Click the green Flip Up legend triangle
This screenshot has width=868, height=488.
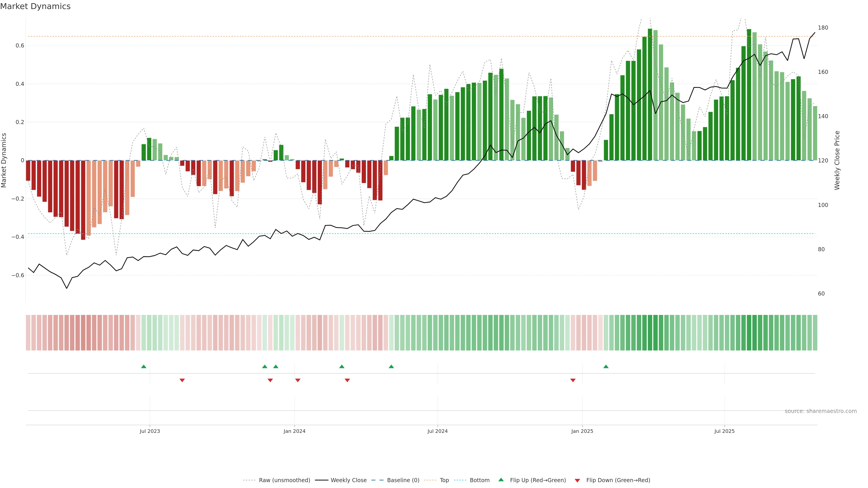point(501,480)
